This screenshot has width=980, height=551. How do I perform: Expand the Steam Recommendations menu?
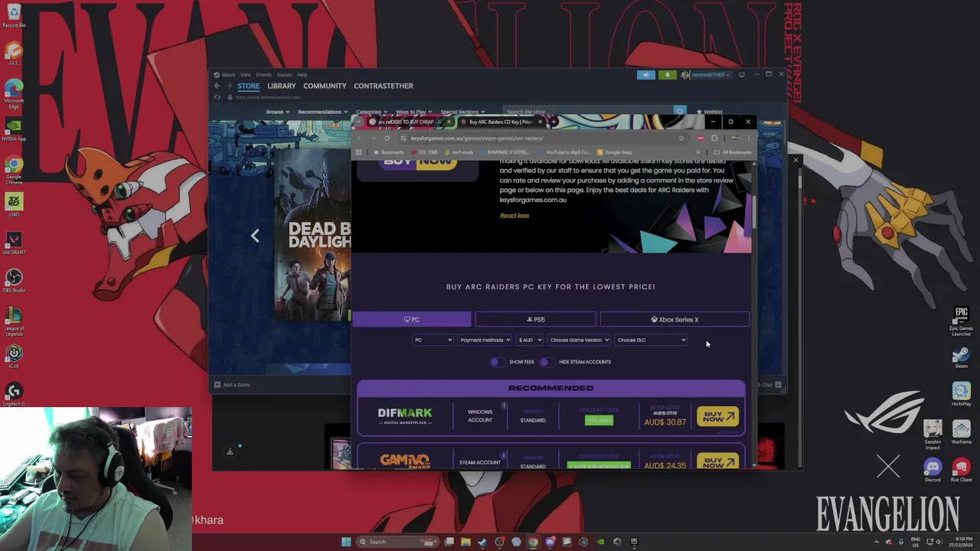(x=322, y=112)
